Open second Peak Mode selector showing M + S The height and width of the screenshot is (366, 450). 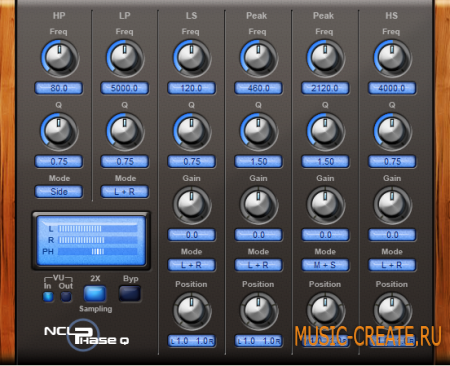[325, 265]
